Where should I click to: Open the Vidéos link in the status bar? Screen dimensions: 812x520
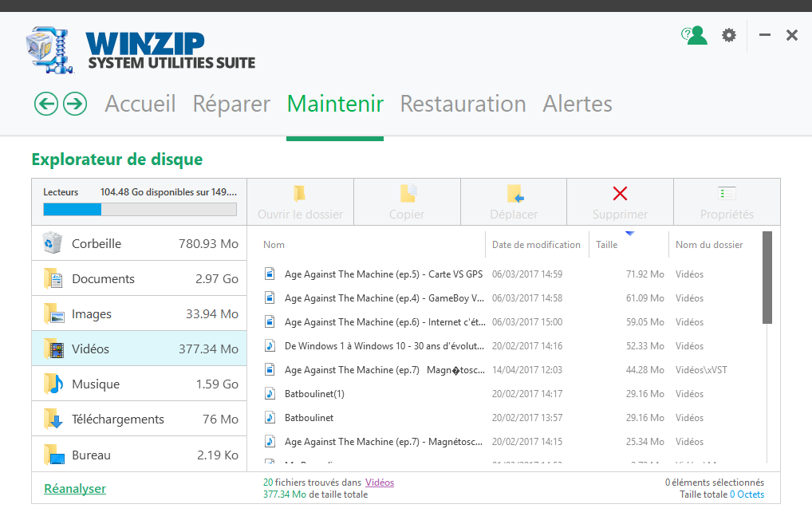[379, 482]
